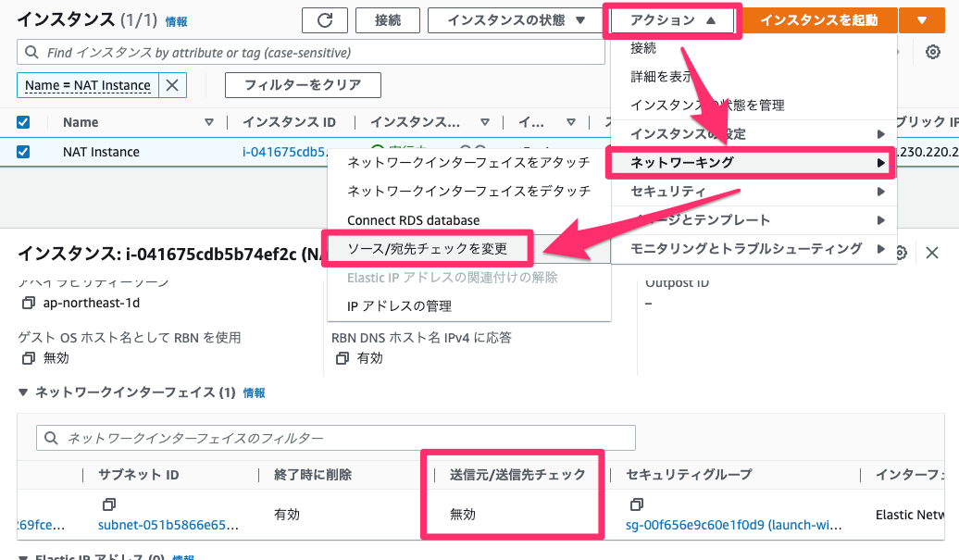Open 情報 link beside ネットワークインターフェイス

coord(254,393)
